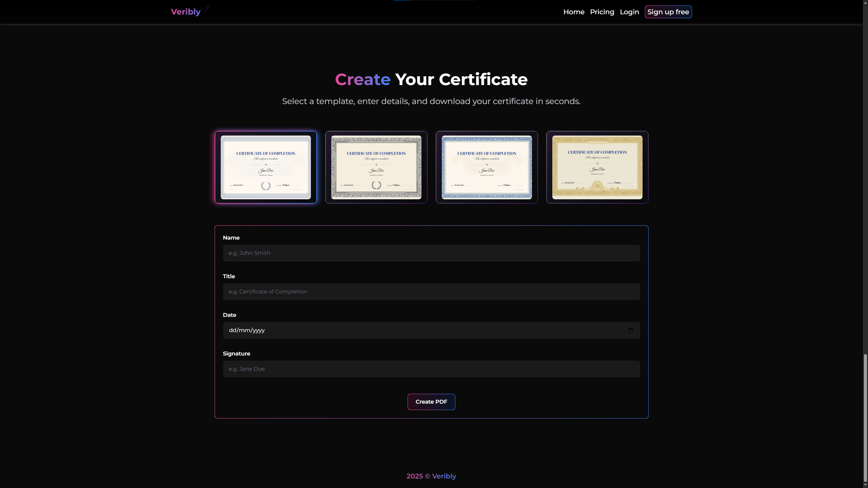Focus the Name input field
Image resolution: width=868 pixels, height=488 pixels.
click(431, 253)
